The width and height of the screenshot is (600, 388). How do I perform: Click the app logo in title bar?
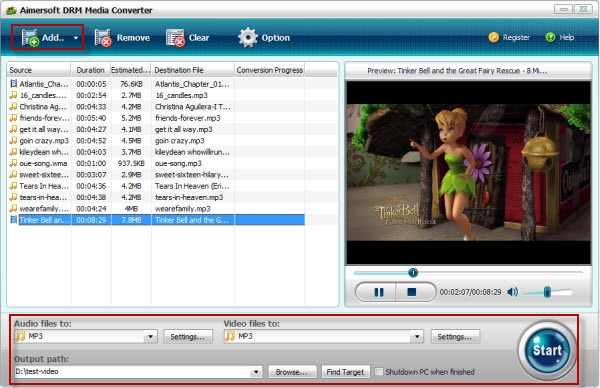[11, 10]
